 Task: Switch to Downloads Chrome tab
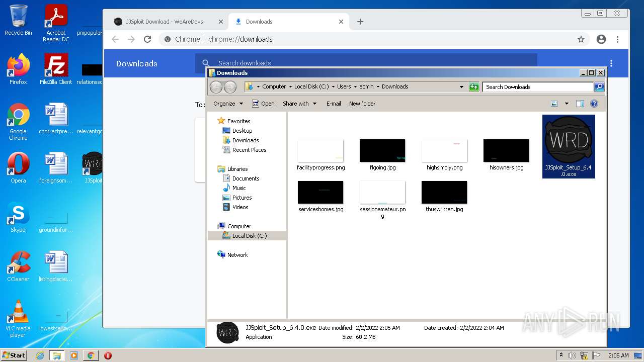289,22
